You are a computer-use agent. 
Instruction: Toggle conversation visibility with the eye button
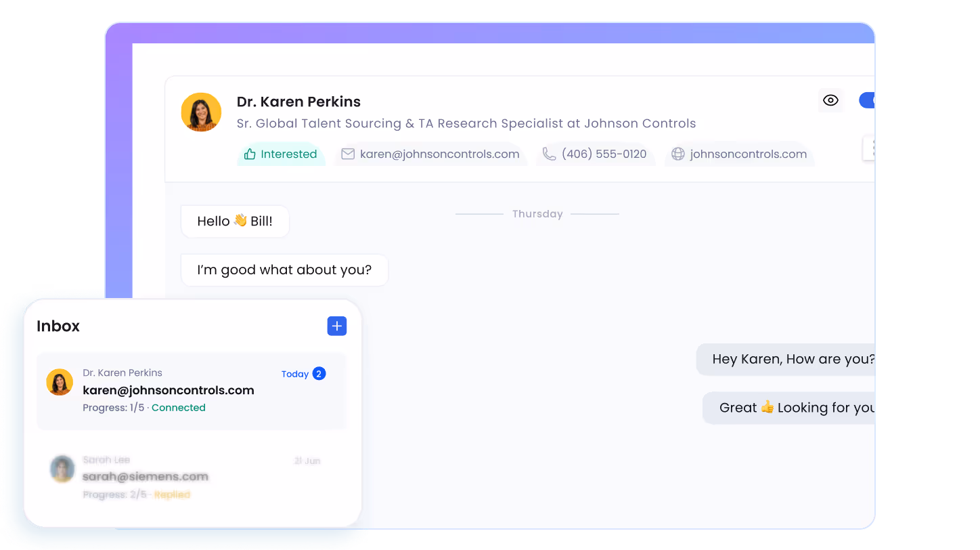tap(830, 100)
